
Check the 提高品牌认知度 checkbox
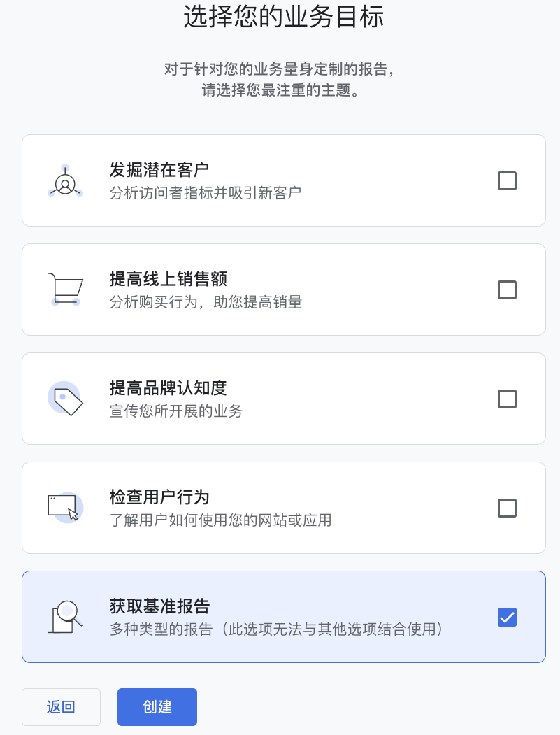[507, 399]
